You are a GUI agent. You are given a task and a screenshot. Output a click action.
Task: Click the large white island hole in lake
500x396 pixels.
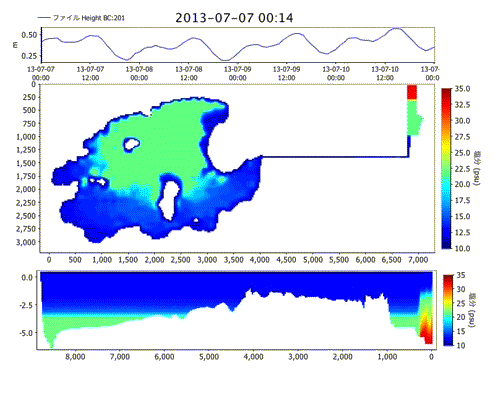[x=169, y=200]
